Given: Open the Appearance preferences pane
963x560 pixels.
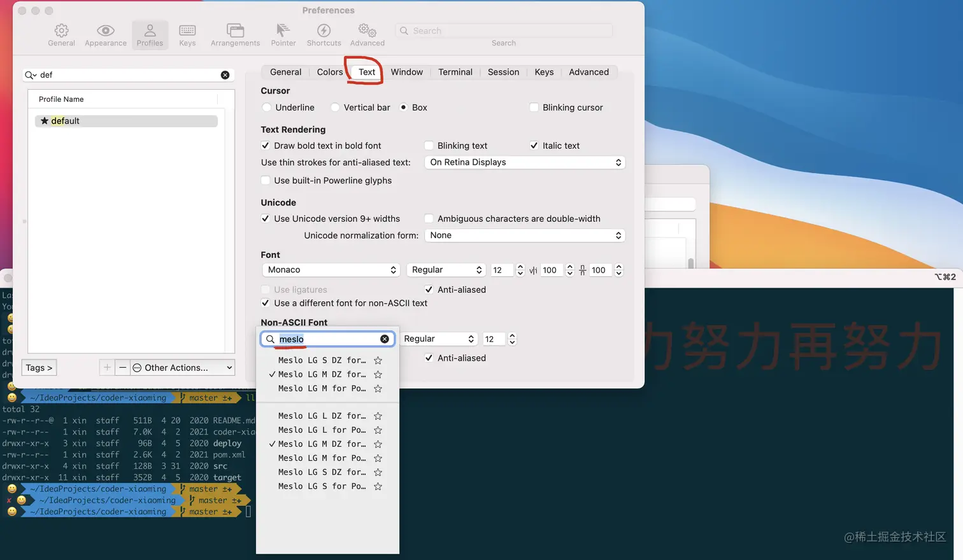Looking at the screenshot, I should click(105, 34).
